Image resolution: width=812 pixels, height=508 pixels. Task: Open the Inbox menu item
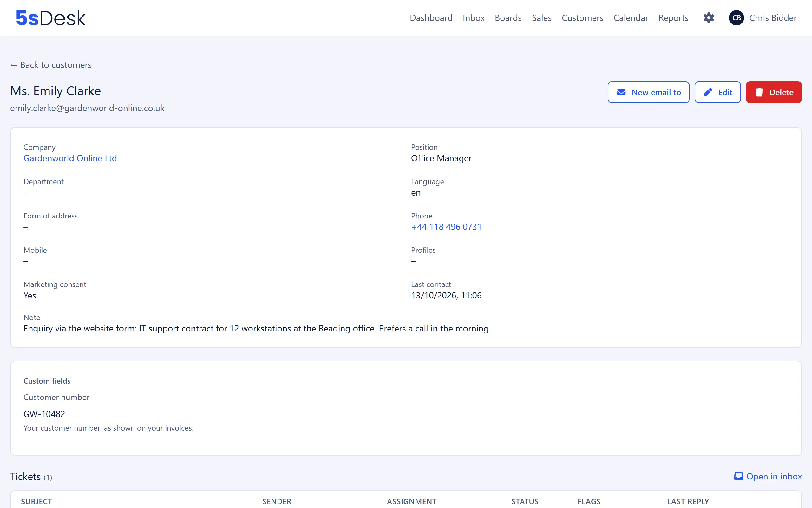[474, 18]
